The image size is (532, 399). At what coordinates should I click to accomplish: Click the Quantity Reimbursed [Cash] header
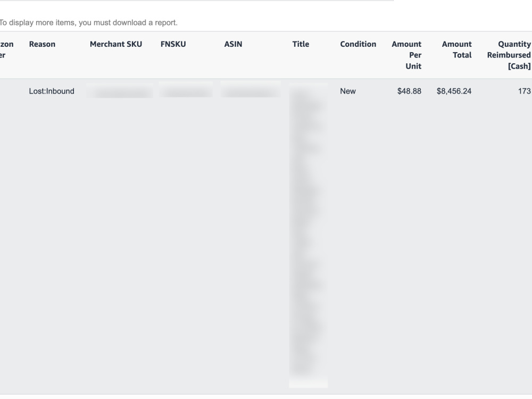pos(509,55)
